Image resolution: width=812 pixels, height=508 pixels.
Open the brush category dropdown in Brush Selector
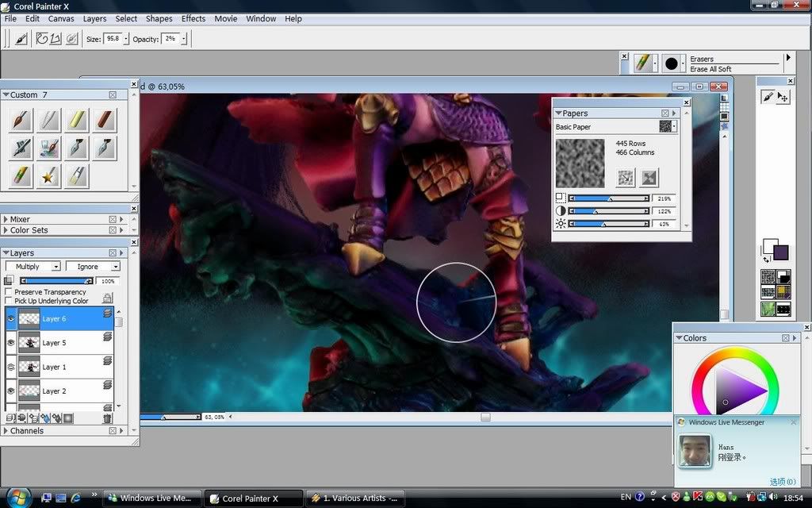pyautogui.click(x=655, y=63)
